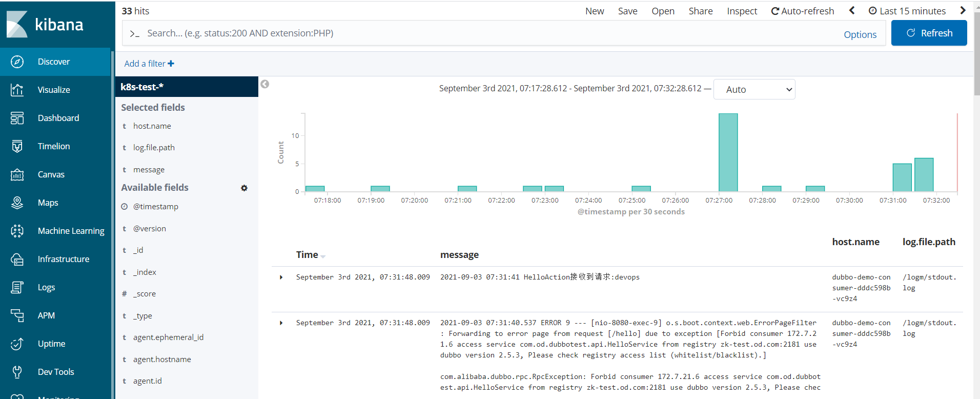The image size is (980, 399).
Task: Click the plus icon beside Add a filter
Action: tap(171, 64)
